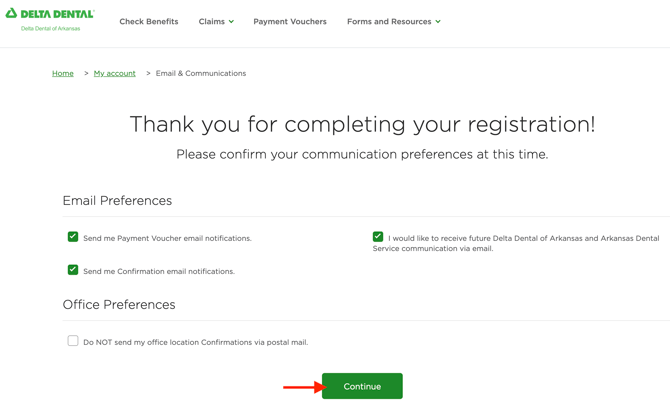The height and width of the screenshot is (404, 670).
Task: Follow the Home breadcrumb link
Action: (x=63, y=73)
